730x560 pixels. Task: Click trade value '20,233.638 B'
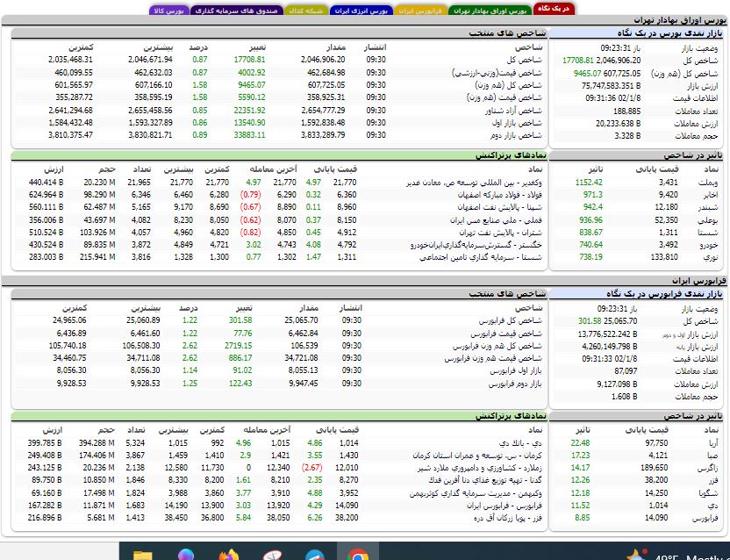[x=619, y=124]
